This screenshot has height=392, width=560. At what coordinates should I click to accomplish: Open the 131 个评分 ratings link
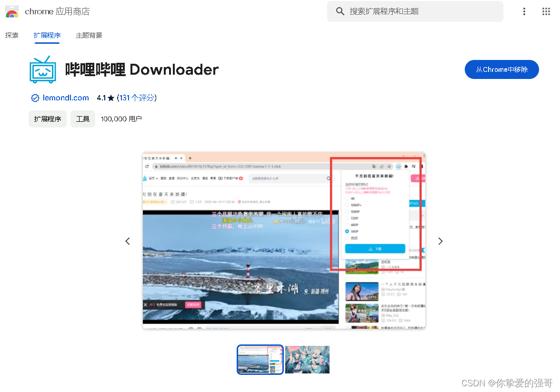(x=137, y=98)
